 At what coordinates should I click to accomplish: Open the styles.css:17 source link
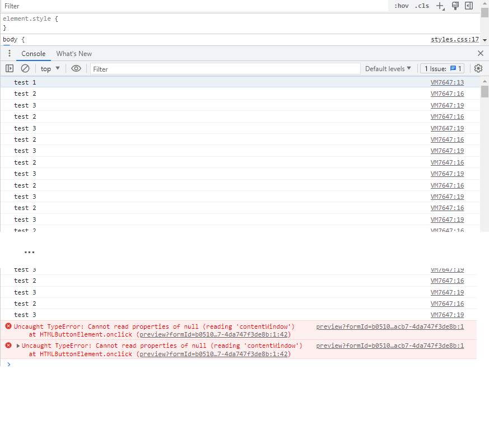pyautogui.click(x=454, y=40)
